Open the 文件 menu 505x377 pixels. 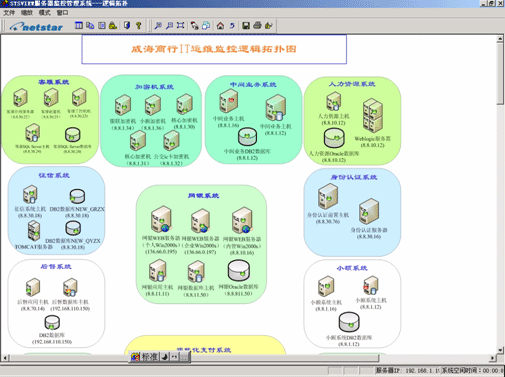pyautogui.click(x=9, y=13)
